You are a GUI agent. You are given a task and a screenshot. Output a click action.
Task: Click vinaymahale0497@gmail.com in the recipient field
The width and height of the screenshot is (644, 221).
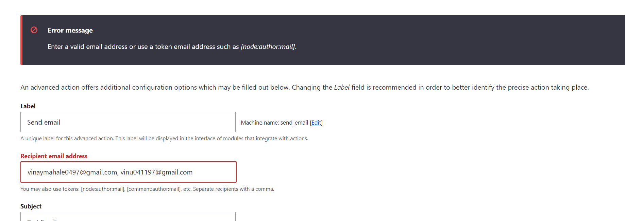[x=72, y=172]
